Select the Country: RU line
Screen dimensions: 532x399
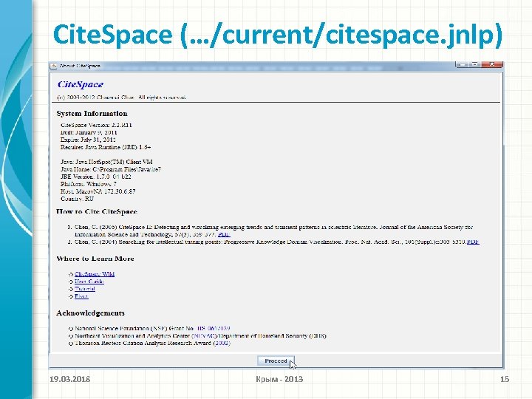(77, 199)
